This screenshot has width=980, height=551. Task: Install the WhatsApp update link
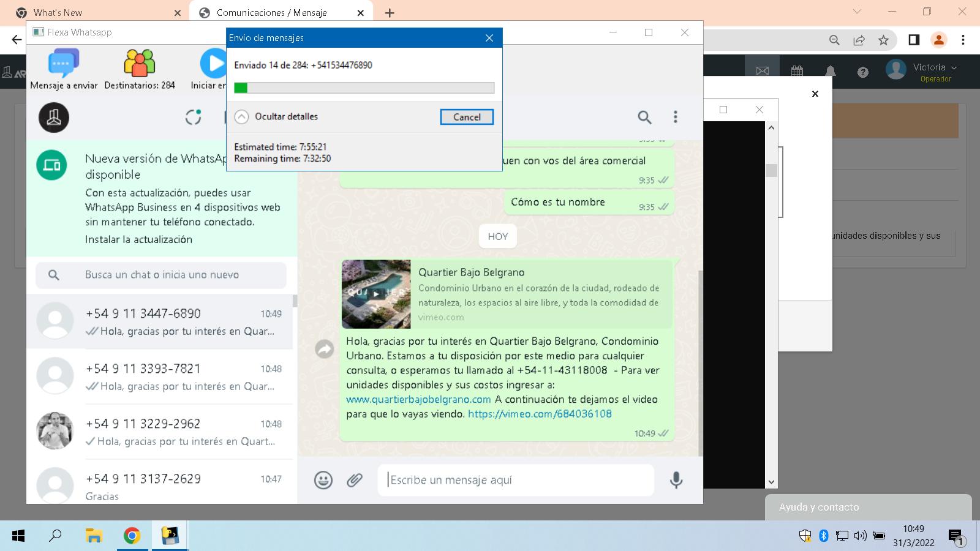[138, 239]
